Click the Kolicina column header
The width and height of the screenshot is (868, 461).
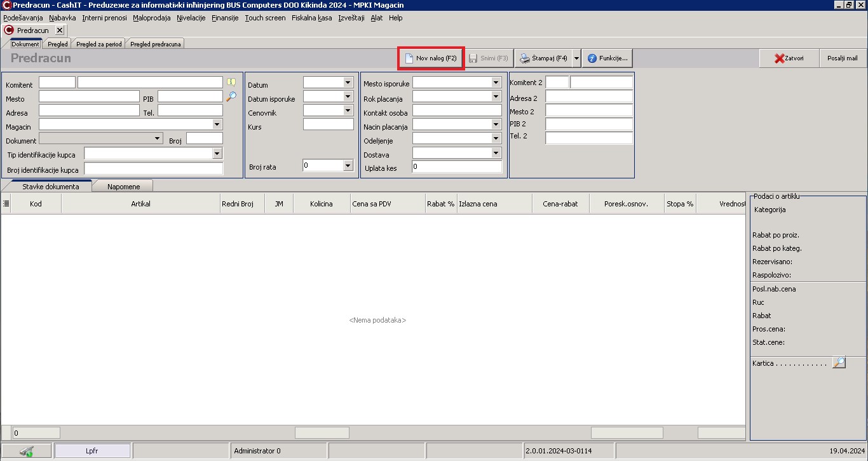coord(322,204)
